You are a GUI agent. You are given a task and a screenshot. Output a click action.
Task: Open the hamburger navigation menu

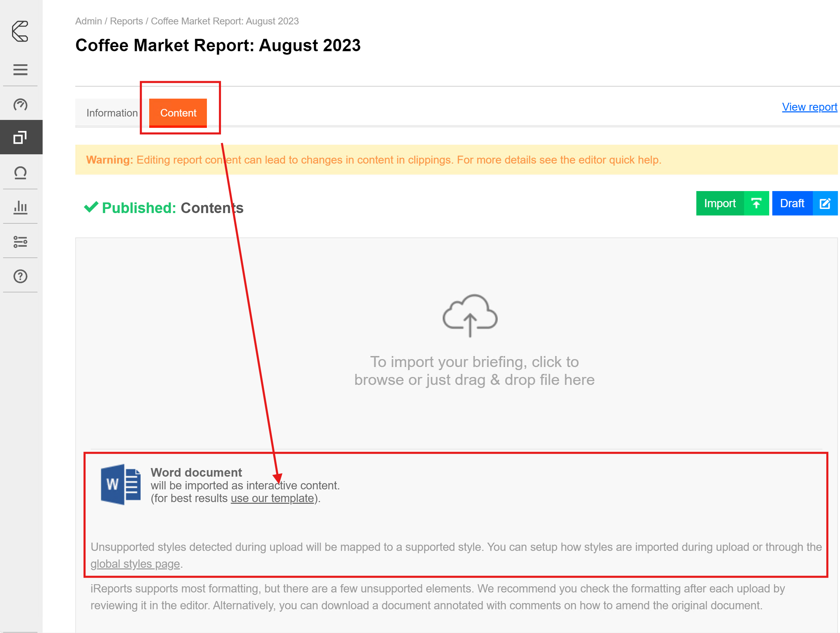(x=20, y=69)
